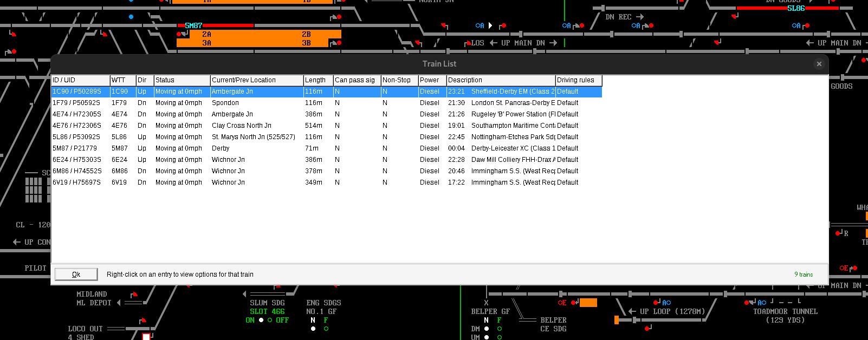Click the 9 trains count in the status bar
The width and height of the screenshot is (868, 340).
[804, 274]
